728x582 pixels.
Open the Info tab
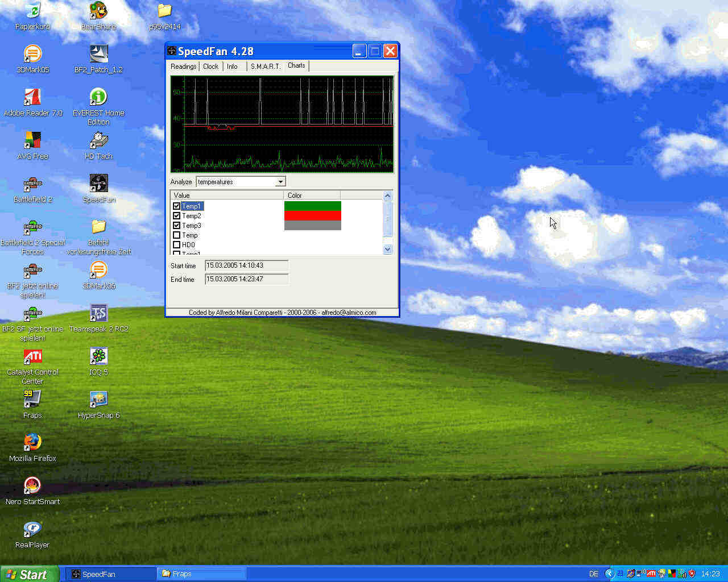click(232, 66)
